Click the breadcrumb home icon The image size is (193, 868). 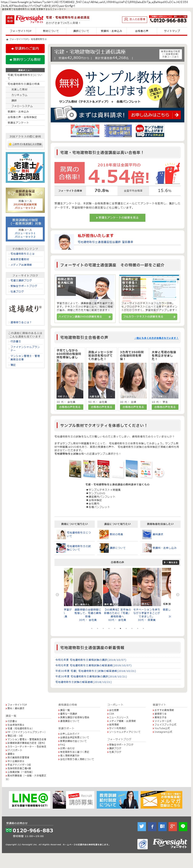pos(7,39)
